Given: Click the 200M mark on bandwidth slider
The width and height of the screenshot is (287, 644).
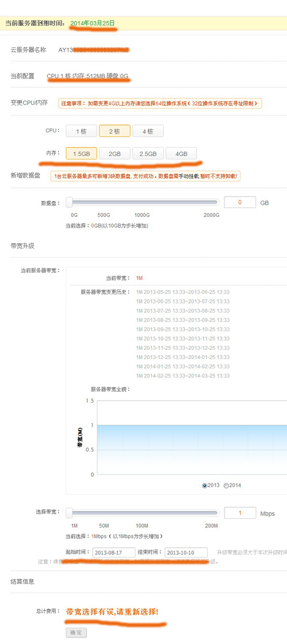Looking at the screenshot, I should 212,526.
